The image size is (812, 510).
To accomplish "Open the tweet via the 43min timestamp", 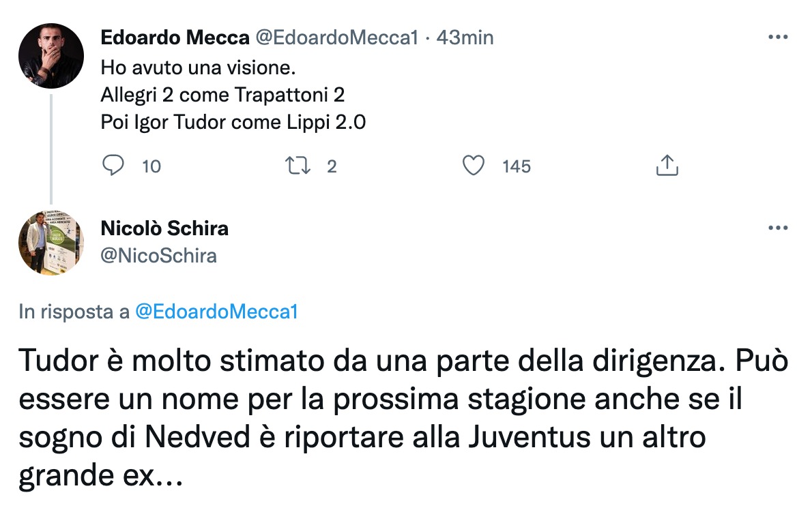I will coord(464,37).
